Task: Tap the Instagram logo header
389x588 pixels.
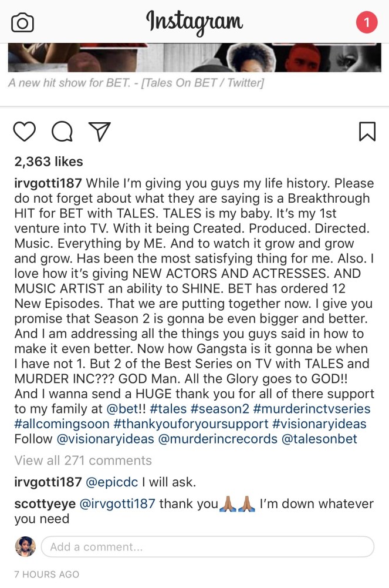Action: pos(194,22)
